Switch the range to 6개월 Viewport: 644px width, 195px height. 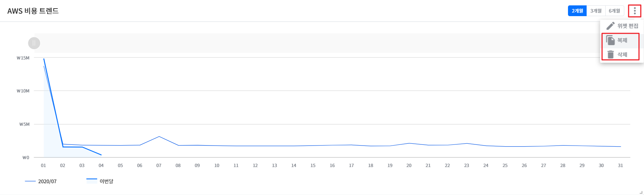pyautogui.click(x=614, y=11)
